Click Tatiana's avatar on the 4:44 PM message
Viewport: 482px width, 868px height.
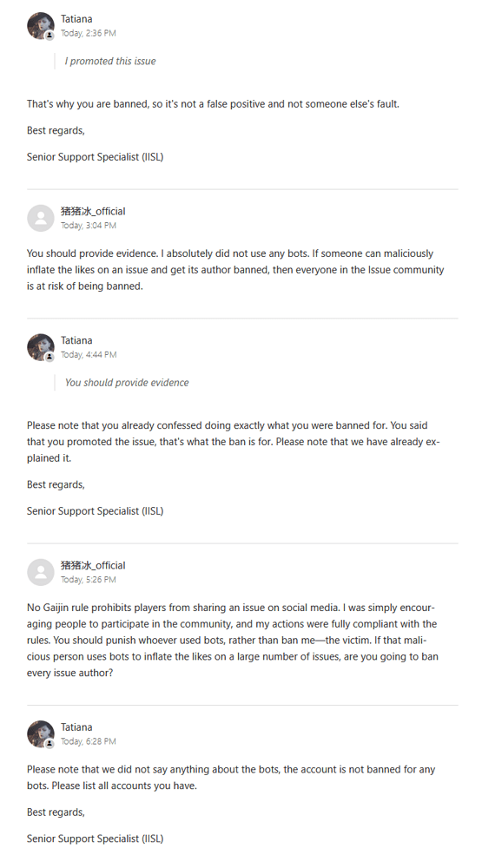click(x=41, y=347)
